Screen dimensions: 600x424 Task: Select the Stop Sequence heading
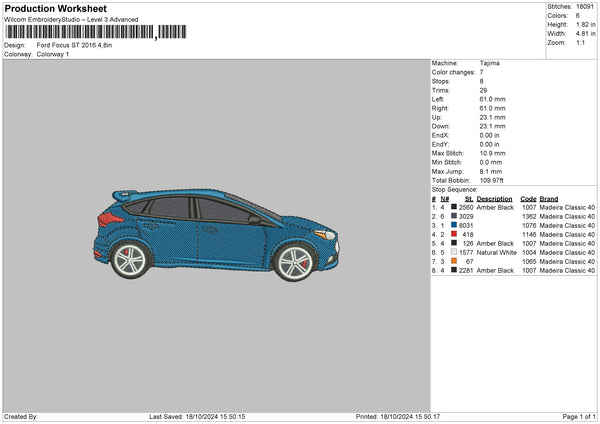455,188
